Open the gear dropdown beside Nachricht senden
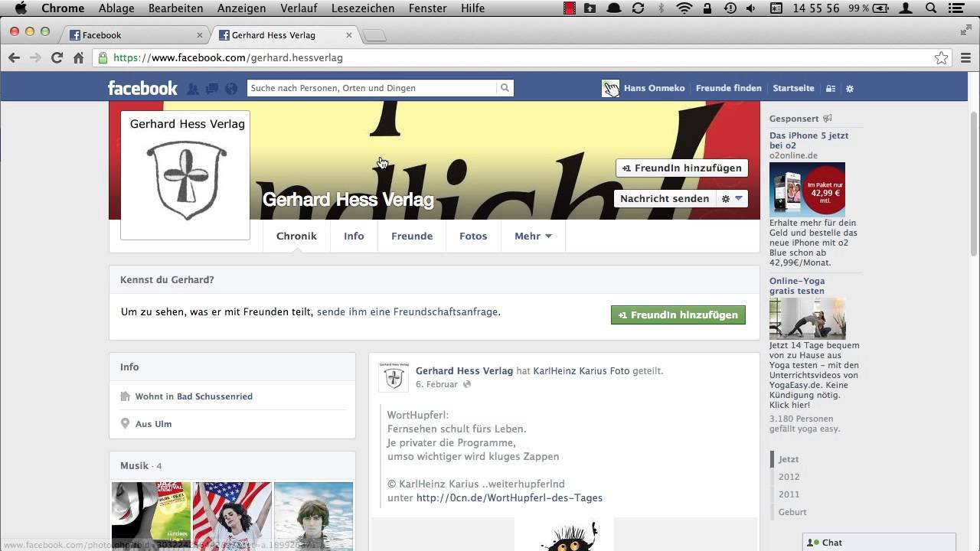Image resolution: width=980 pixels, height=551 pixels. tap(731, 199)
